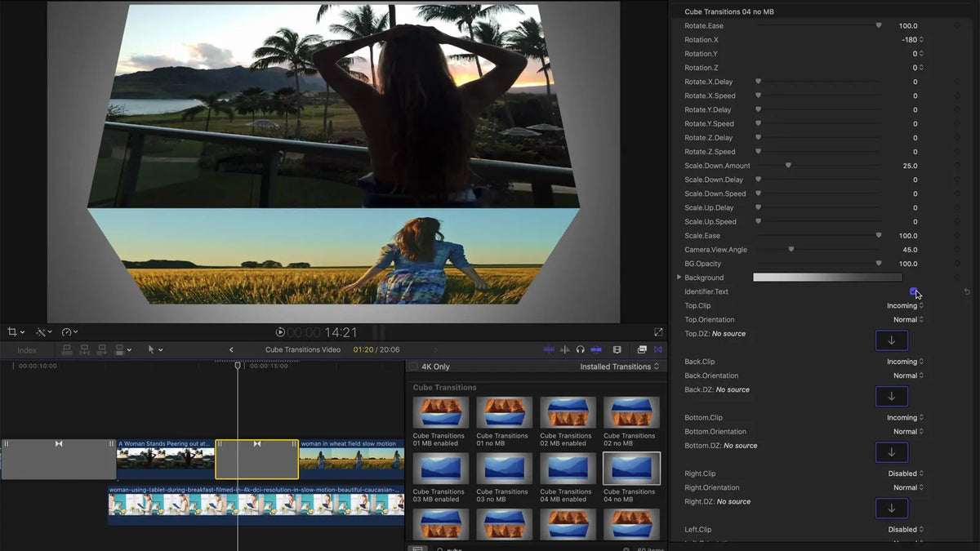Open the Installed Transitions dropdown

pos(619,367)
